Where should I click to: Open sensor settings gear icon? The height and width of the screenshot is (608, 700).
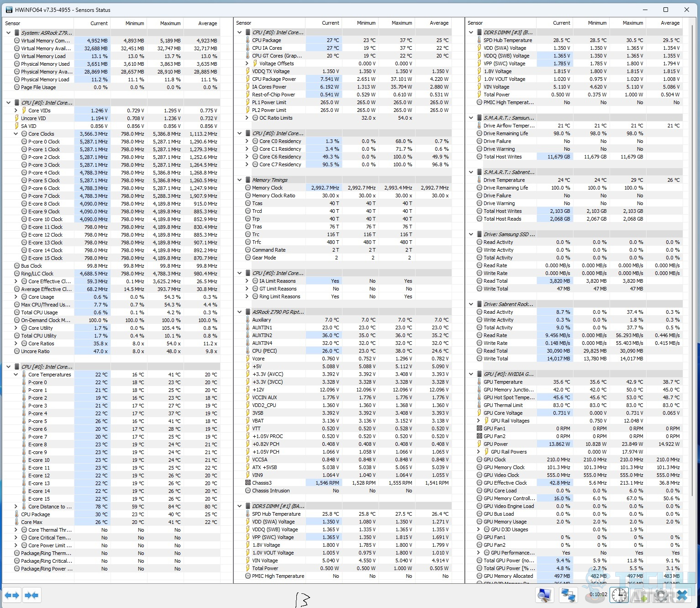tap(661, 595)
